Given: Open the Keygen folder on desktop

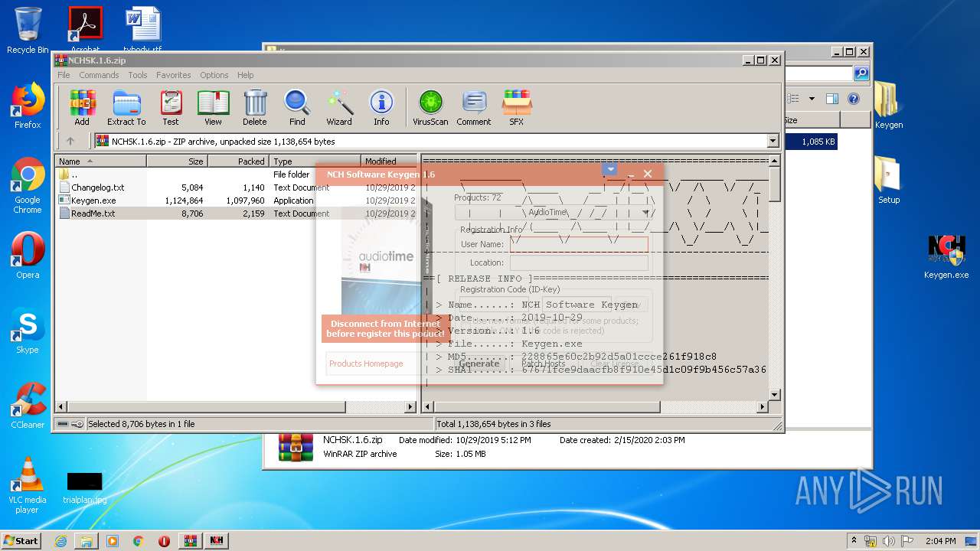Looking at the screenshot, I should [x=888, y=106].
